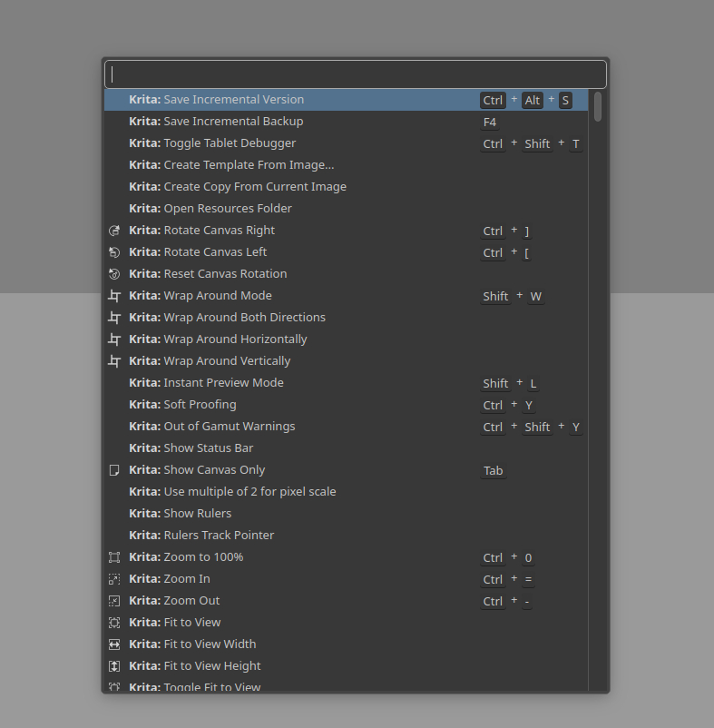Click the Rotate Canvas Right icon
Image resolution: width=714 pixels, height=728 pixels.
pos(114,231)
